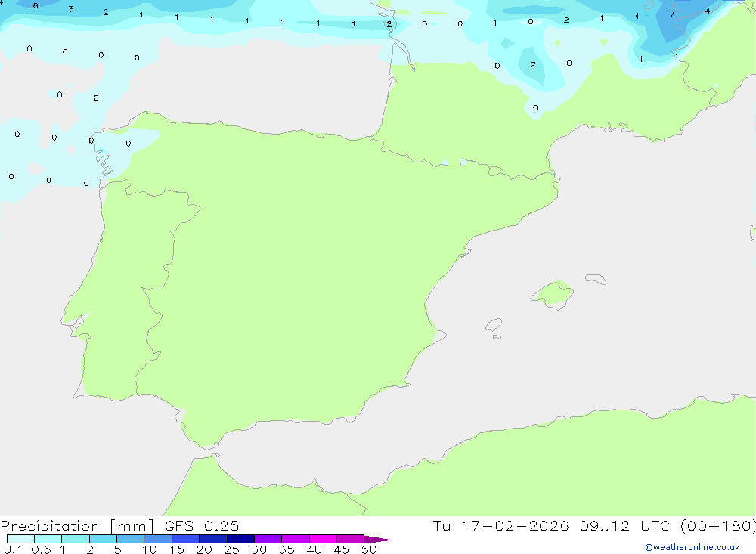The width and height of the screenshot is (756, 554).
Task: Click the "50" legend scale label
Action: pyautogui.click(x=370, y=549)
